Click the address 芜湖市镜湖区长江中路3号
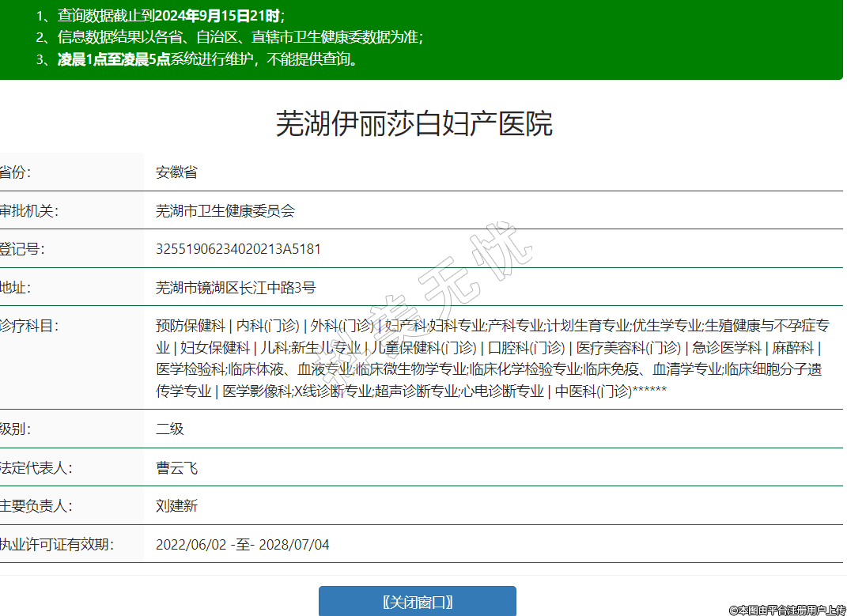The image size is (847, 616). pos(236,288)
